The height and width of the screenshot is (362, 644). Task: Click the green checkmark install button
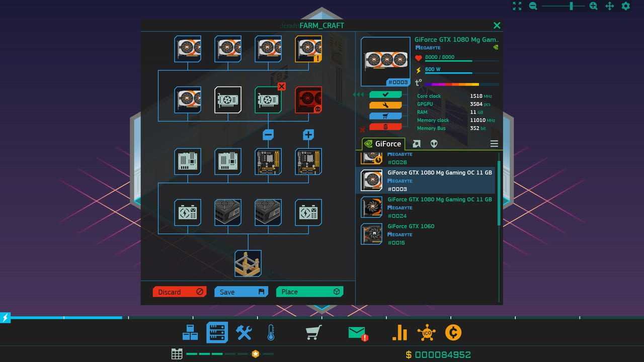click(385, 95)
